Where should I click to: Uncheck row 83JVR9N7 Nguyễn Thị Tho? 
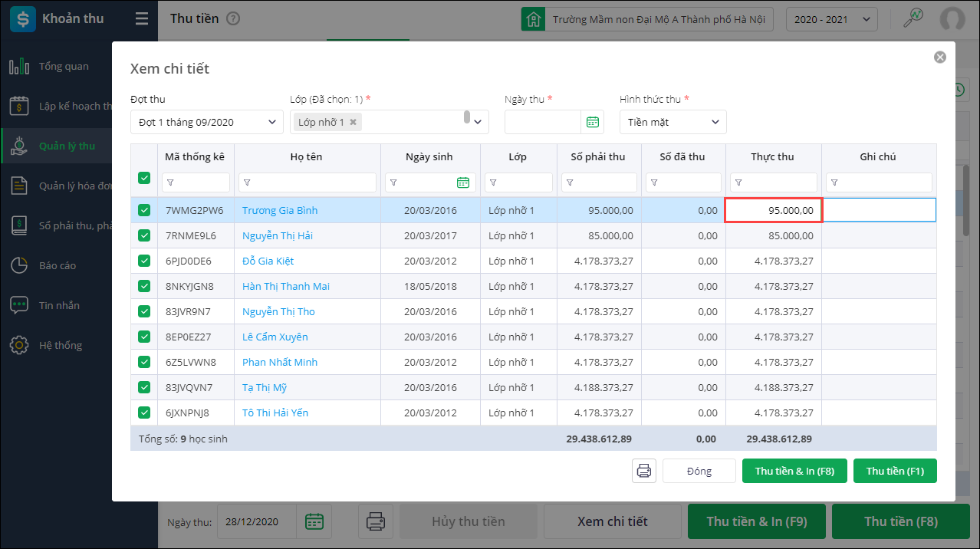point(144,311)
